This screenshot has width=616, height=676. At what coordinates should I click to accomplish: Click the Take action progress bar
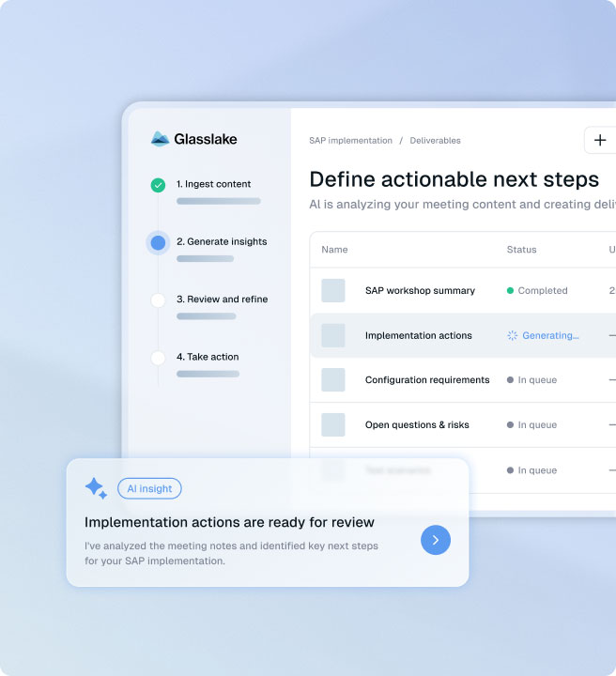(x=208, y=375)
